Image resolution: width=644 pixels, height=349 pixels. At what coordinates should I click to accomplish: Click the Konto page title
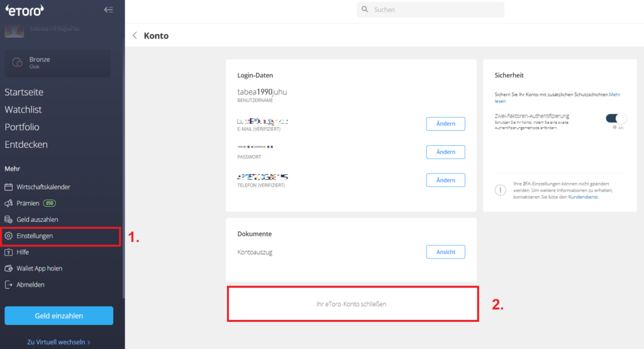point(156,36)
